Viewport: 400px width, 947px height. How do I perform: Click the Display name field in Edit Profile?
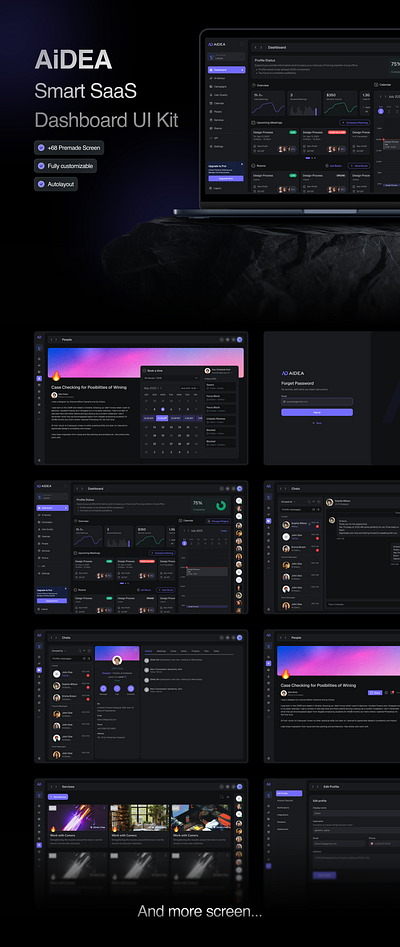point(356,813)
